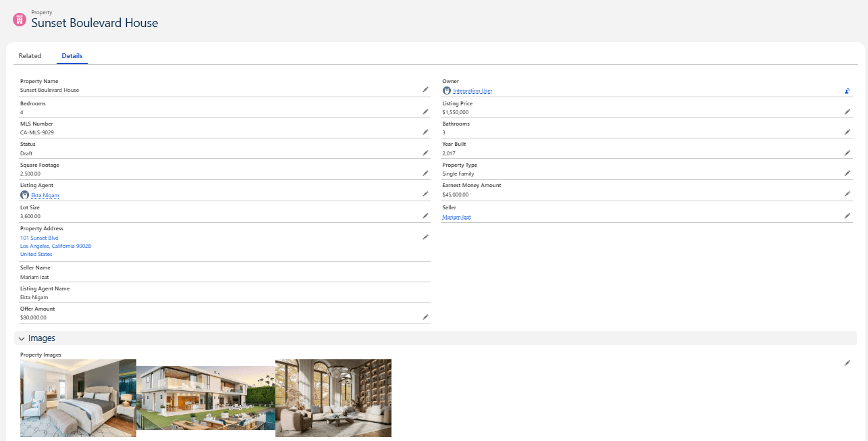The width and height of the screenshot is (868, 441).
Task: Click the pencil icon beside Year Built
Action: click(x=847, y=153)
